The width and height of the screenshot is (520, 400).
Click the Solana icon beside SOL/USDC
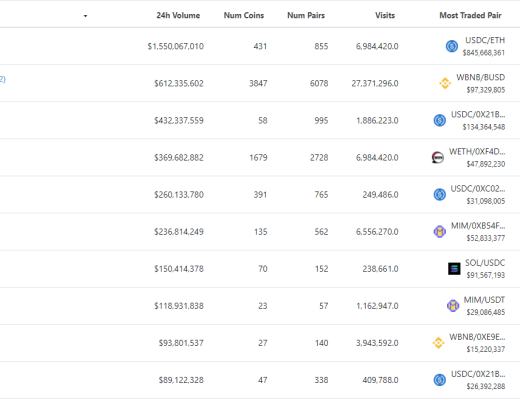(x=454, y=268)
